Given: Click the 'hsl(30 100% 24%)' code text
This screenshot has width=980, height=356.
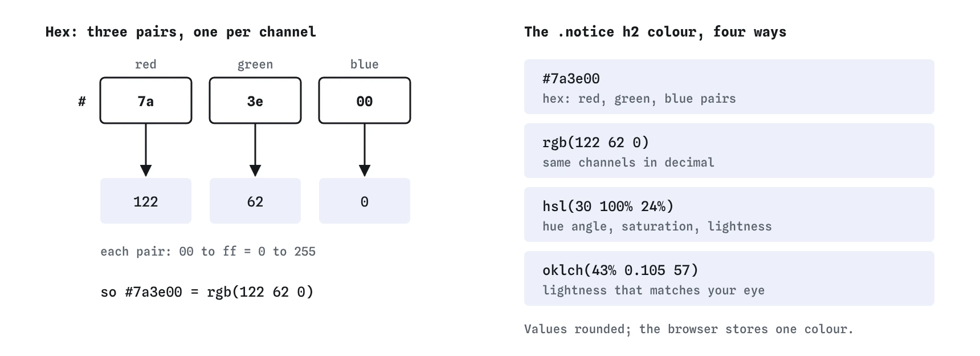Looking at the screenshot, I should 608,207.
